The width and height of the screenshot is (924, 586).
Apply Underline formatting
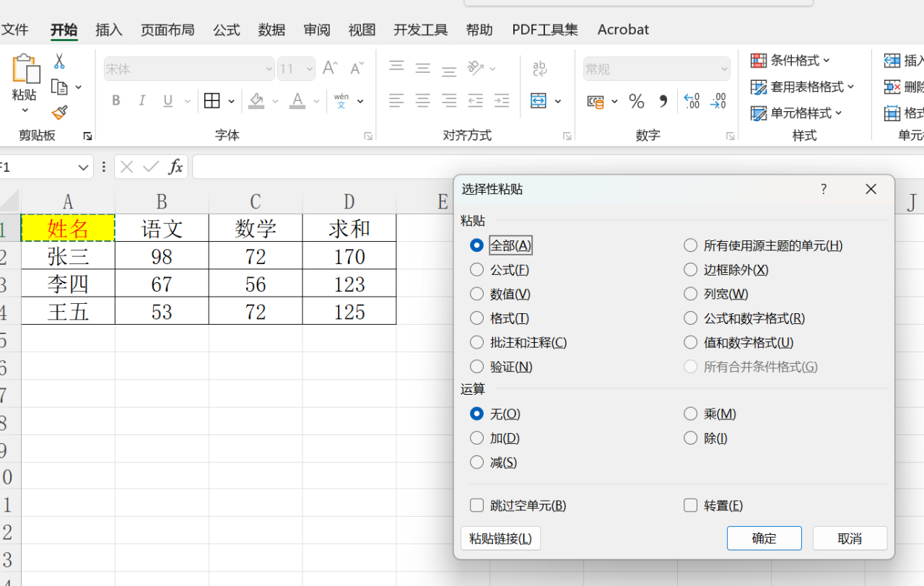(168, 101)
